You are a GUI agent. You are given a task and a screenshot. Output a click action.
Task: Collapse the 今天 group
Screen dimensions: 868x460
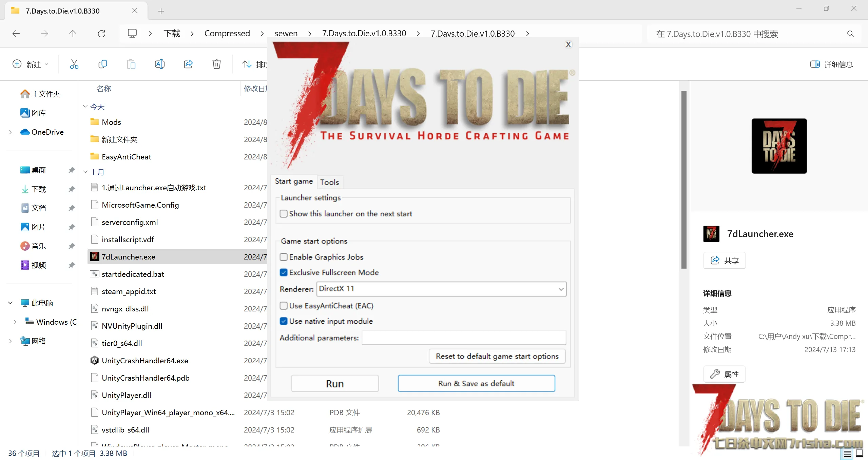(x=85, y=107)
